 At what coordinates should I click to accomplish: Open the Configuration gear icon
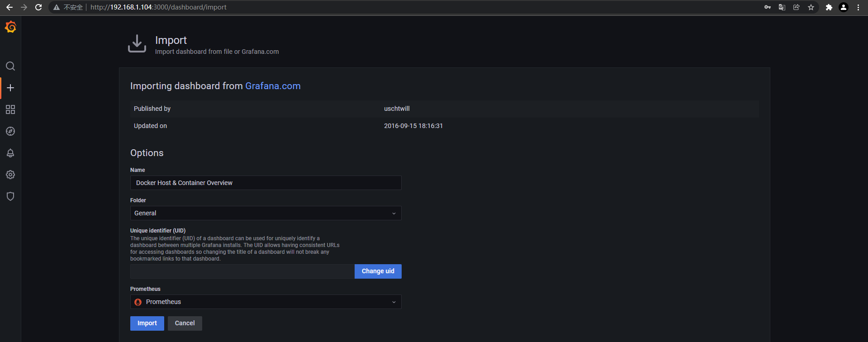10,175
